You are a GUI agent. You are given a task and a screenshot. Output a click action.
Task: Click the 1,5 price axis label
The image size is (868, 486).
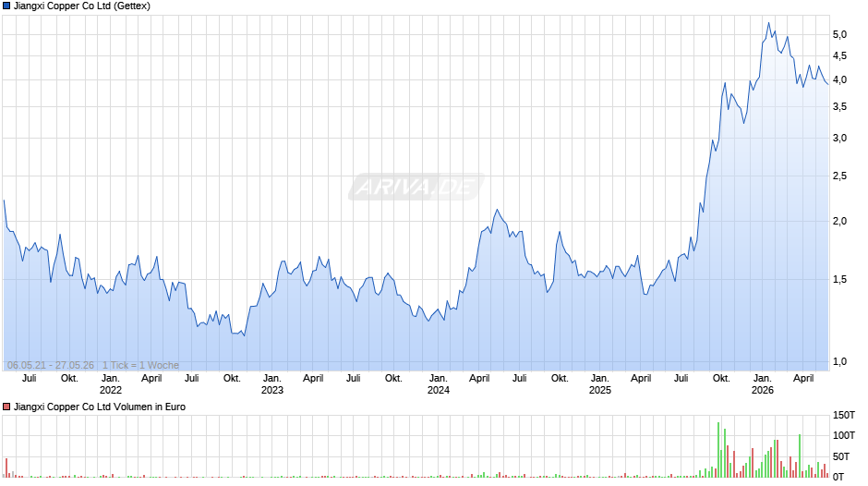click(x=839, y=279)
